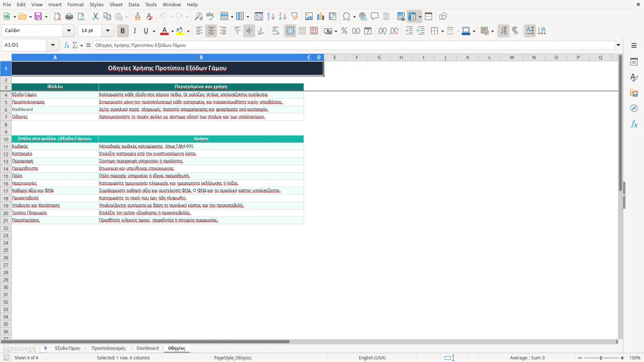This screenshot has width=644, height=362.
Task: Click the AutoFilter funnel icon
Action: 295,17
